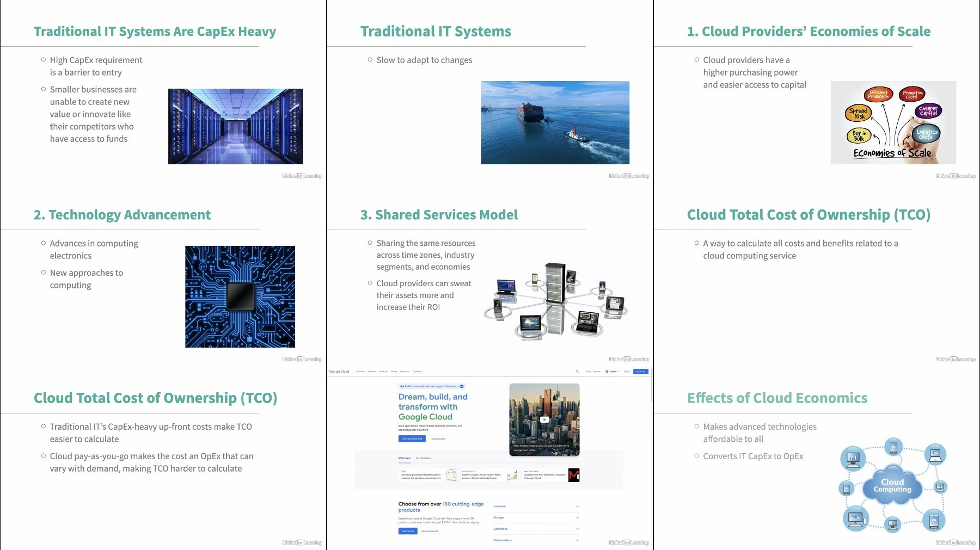Click Contact Us in top navigation
The image size is (980, 550).
pyautogui.click(x=418, y=372)
